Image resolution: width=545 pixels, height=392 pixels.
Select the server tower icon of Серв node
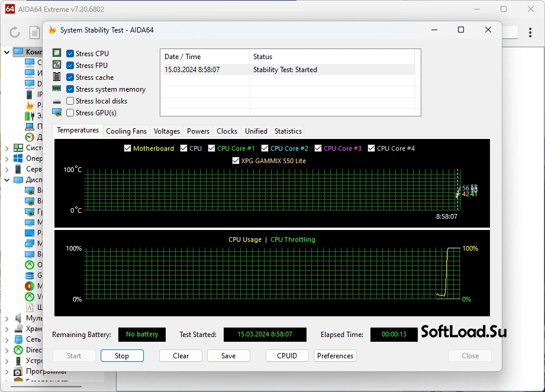pyautogui.click(x=18, y=169)
